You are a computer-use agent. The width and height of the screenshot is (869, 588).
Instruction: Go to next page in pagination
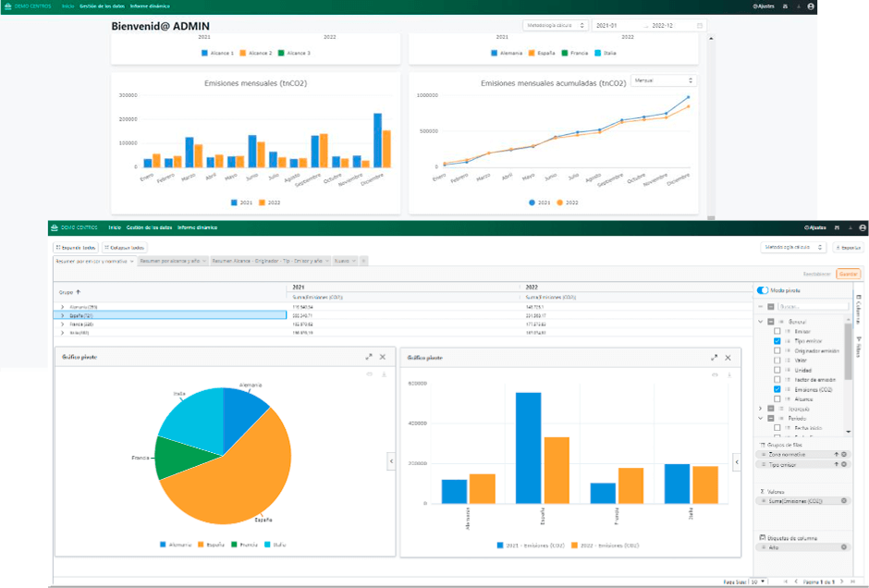click(x=843, y=582)
